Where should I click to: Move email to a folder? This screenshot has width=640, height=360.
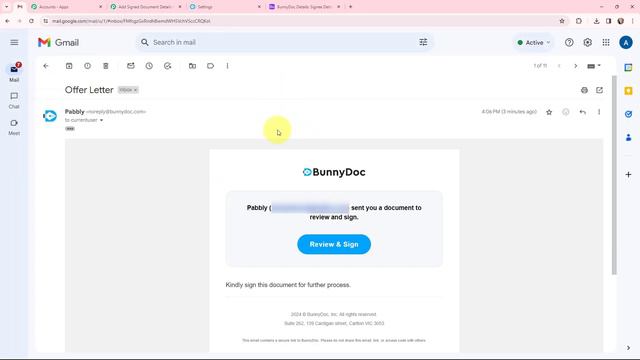pos(192,66)
